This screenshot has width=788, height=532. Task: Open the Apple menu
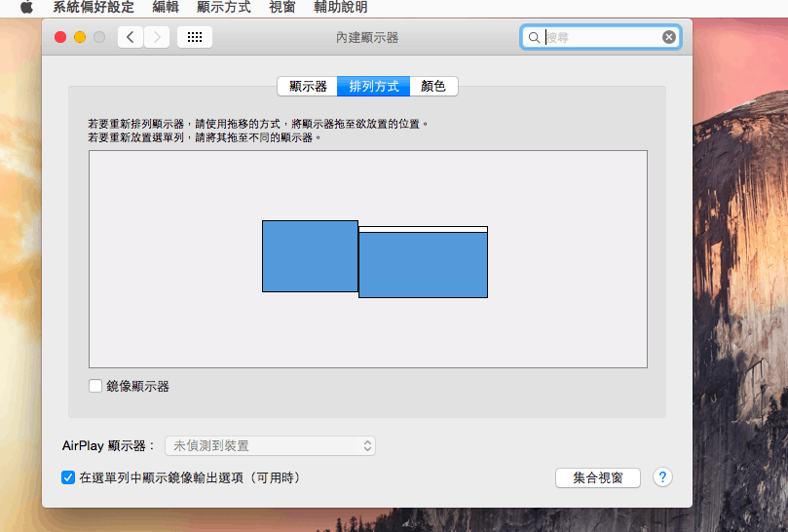pos(26,7)
